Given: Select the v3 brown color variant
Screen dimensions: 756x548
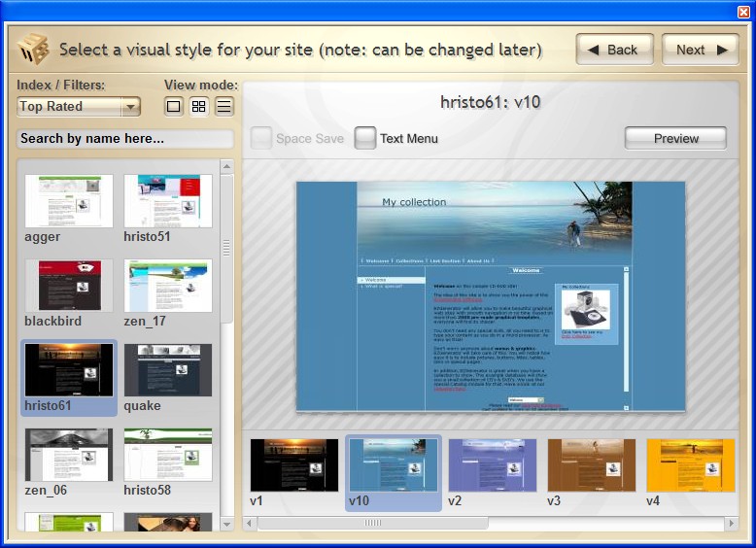Looking at the screenshot, I should click(591, 465).
